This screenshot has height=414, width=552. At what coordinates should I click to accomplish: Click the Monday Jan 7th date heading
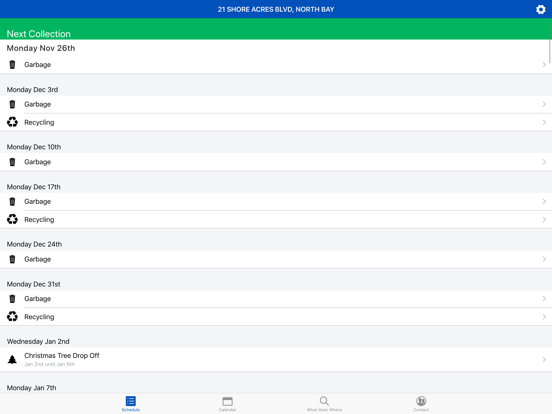pyautogui.click(x=31, y=388)
